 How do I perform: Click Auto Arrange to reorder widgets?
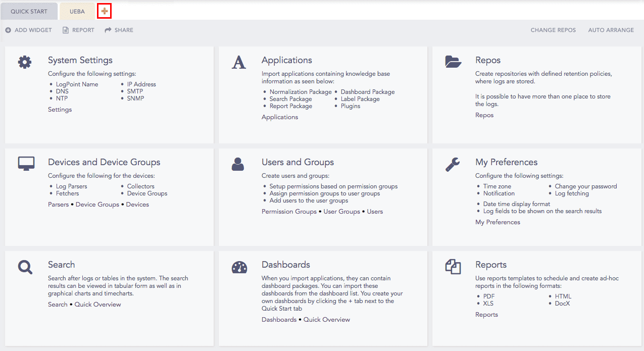(x=611, y=30)
